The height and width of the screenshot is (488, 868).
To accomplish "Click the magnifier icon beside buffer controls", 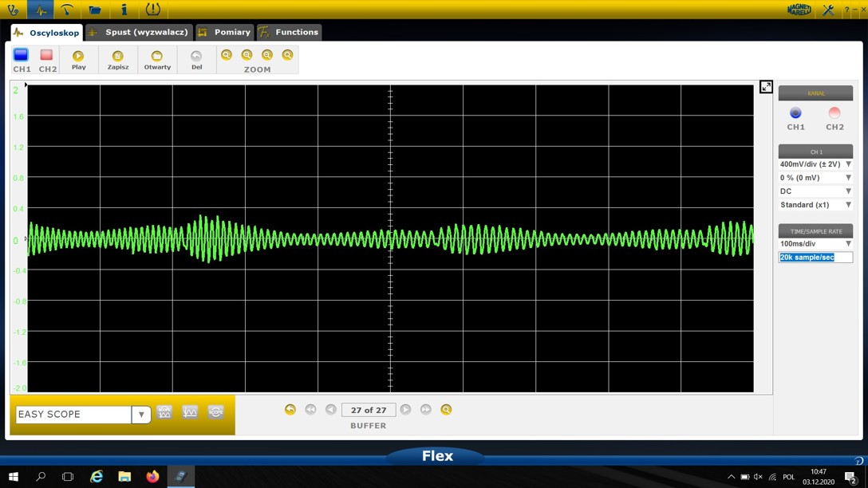I will click(446, 410).
